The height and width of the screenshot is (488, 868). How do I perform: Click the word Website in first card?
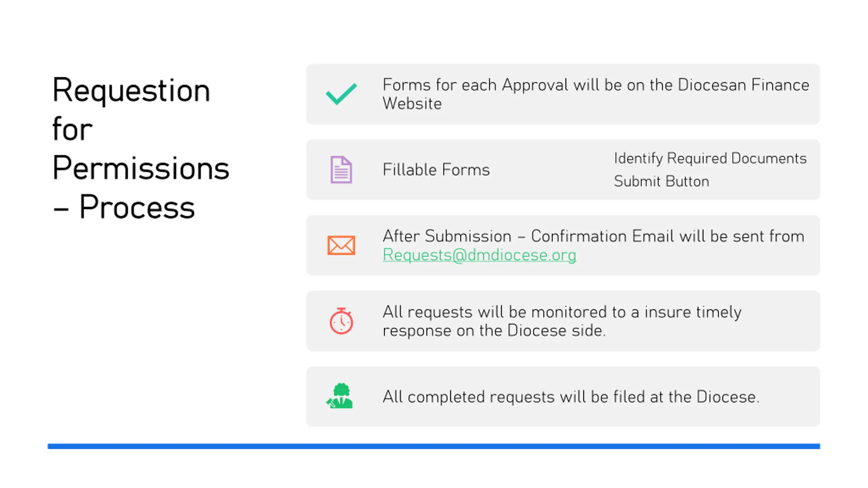(x=412, y=103)
